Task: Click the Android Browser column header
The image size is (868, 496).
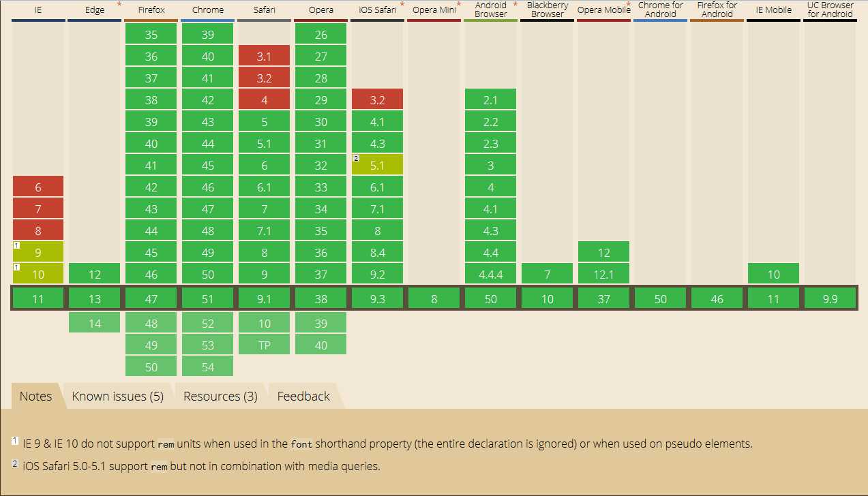Action: [x=491, y=10]
